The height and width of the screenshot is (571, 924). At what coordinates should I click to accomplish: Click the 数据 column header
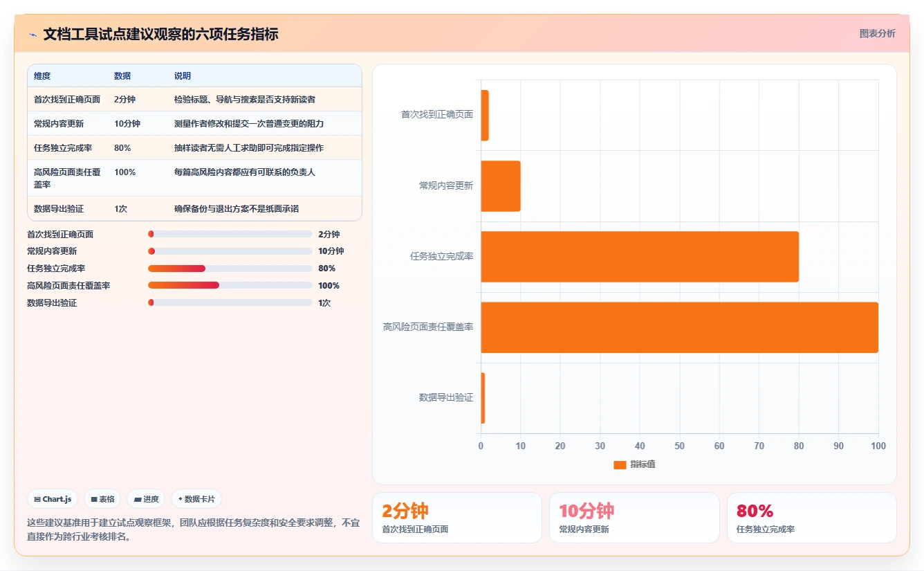point(122,75)
